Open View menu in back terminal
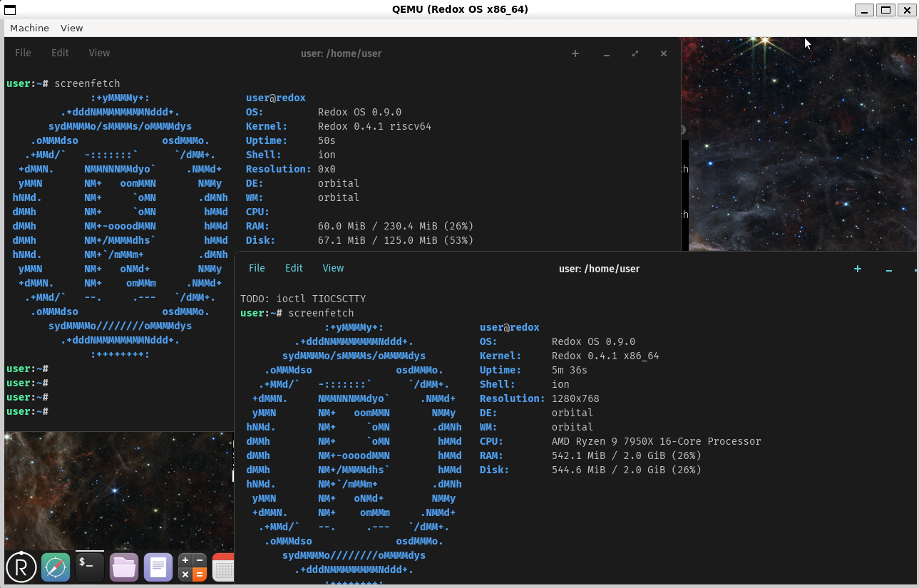This screenshot has height=588, width=919. click(99, 53)
